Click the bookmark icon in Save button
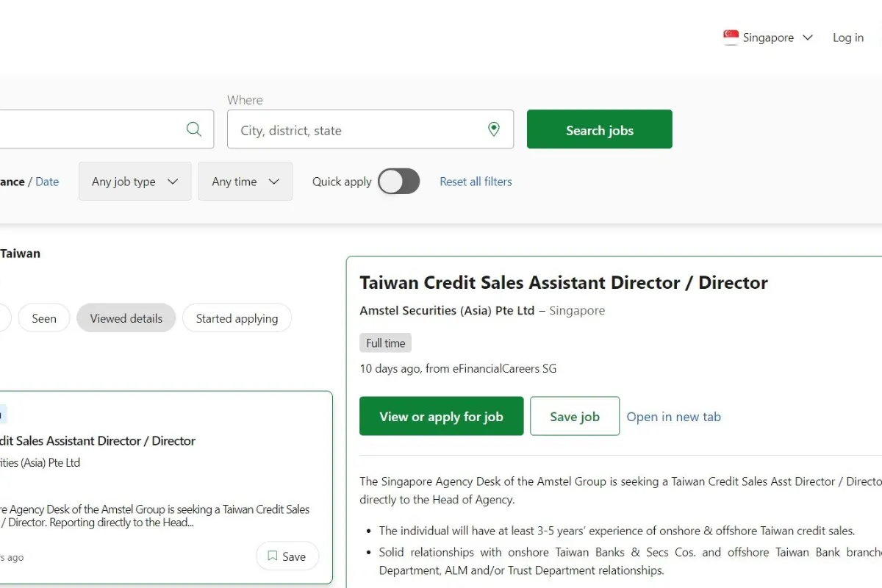882x588 pixels. 273,556
